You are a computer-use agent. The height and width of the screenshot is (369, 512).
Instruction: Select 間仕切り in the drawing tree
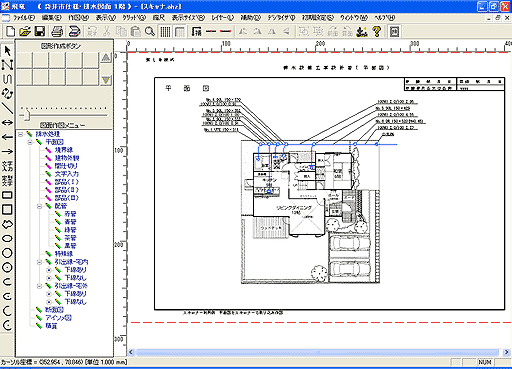pyautogui.click(x=66, y=166)
